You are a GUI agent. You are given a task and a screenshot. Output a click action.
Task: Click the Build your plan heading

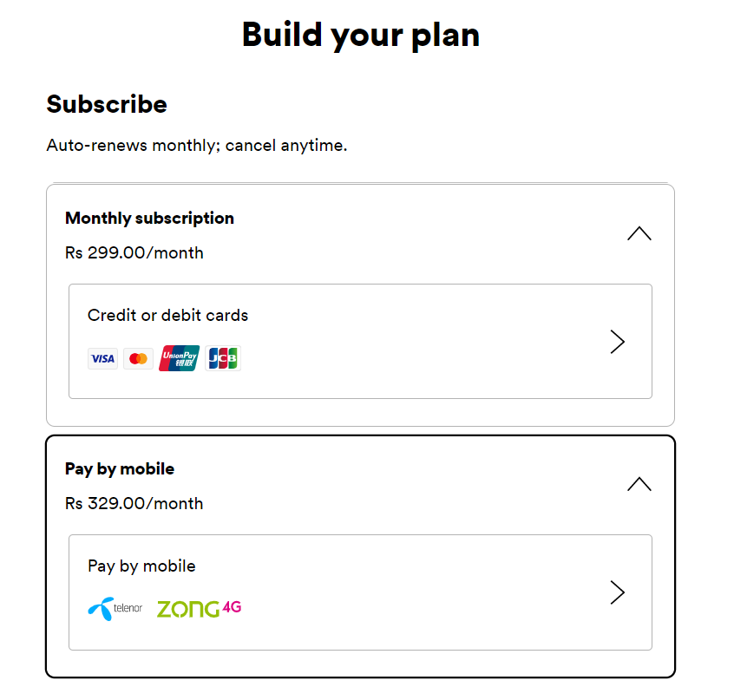[360, 35]
